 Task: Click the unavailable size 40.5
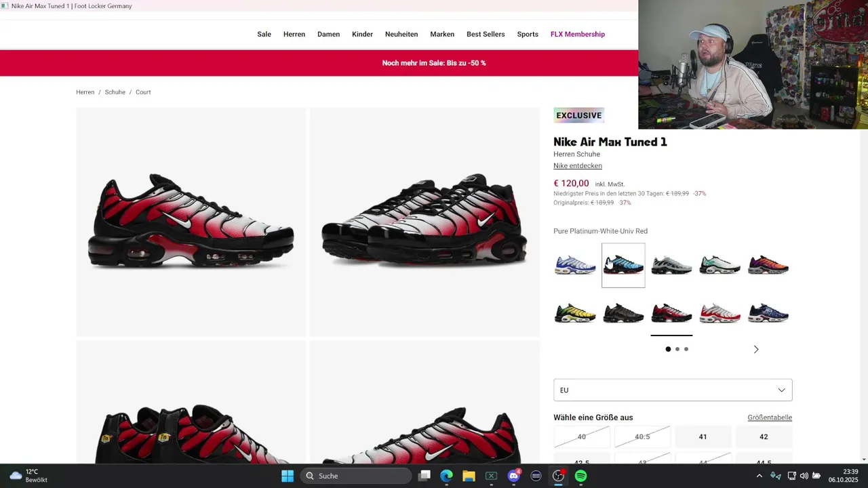coord(642,437)
